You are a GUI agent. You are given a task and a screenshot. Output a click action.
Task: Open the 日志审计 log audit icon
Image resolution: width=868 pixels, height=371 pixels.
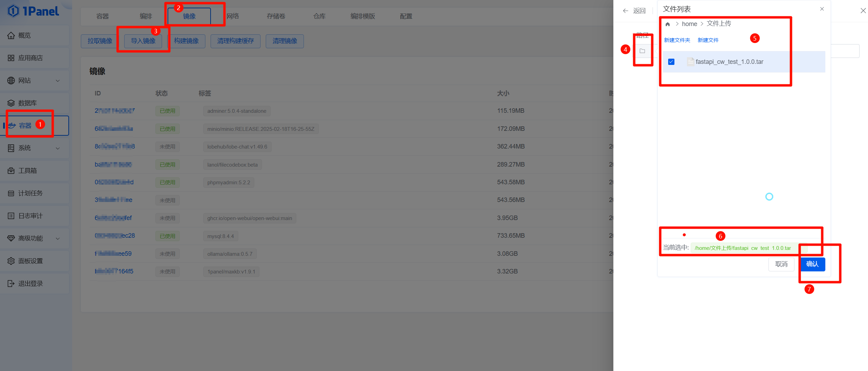[11, 216]
